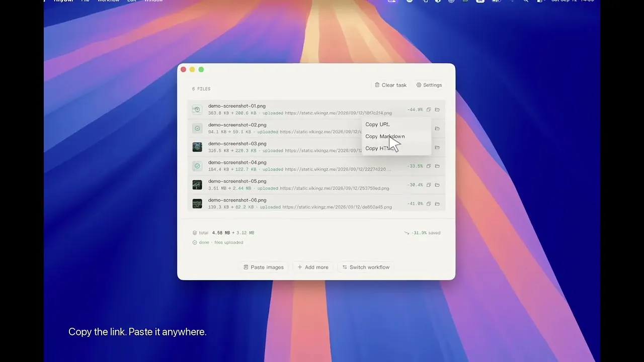Click the uploaded URL of demo-screenshot-06.png
Image resolution: width=644 pixels, height=362 pixels.
[x=337, y=207]
